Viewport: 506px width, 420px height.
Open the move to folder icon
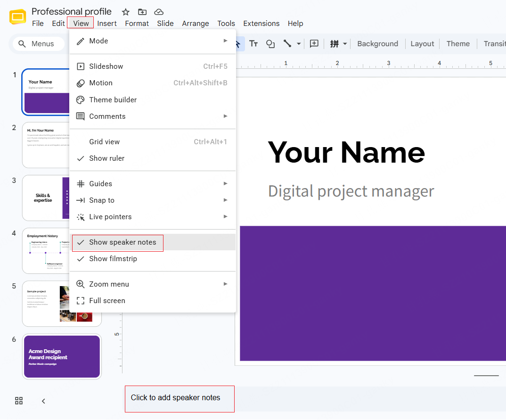point(142,12)
